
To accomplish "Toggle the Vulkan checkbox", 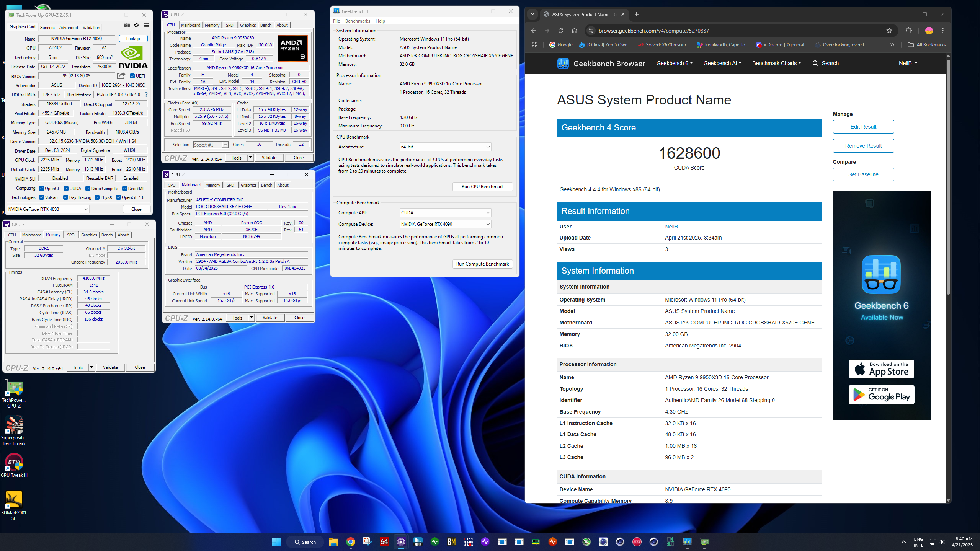I will tap(41, 197).
